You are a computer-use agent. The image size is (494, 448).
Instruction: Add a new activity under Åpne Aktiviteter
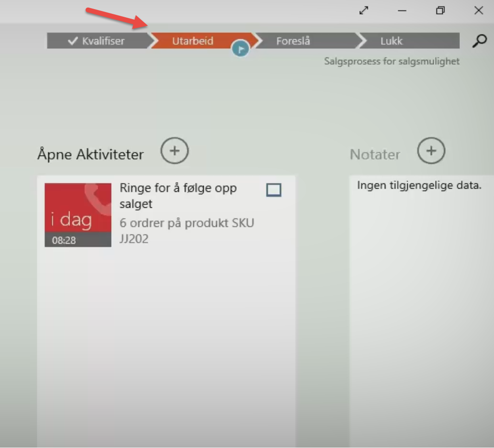174,151
